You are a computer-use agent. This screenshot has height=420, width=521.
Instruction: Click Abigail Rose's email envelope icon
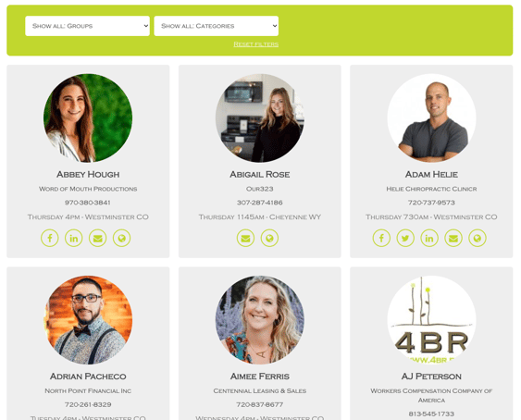point(245,238)
